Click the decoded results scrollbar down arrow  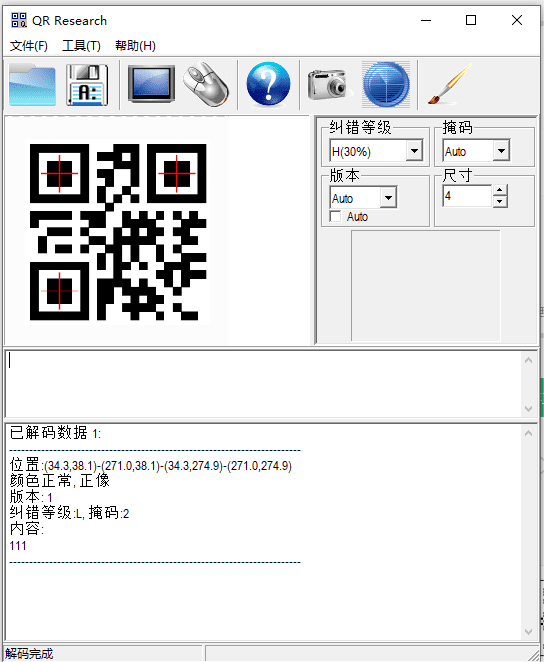pyautogui.click(x=528, y=632)
